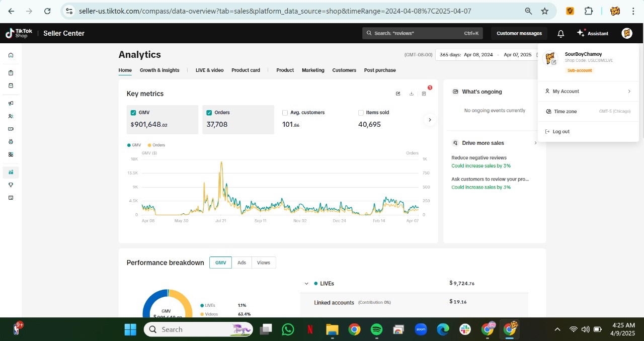Screen dimensions: 644x341
Task: Check the Items sold checkbox
Action: pyautogui.click(x=361, y=113)
